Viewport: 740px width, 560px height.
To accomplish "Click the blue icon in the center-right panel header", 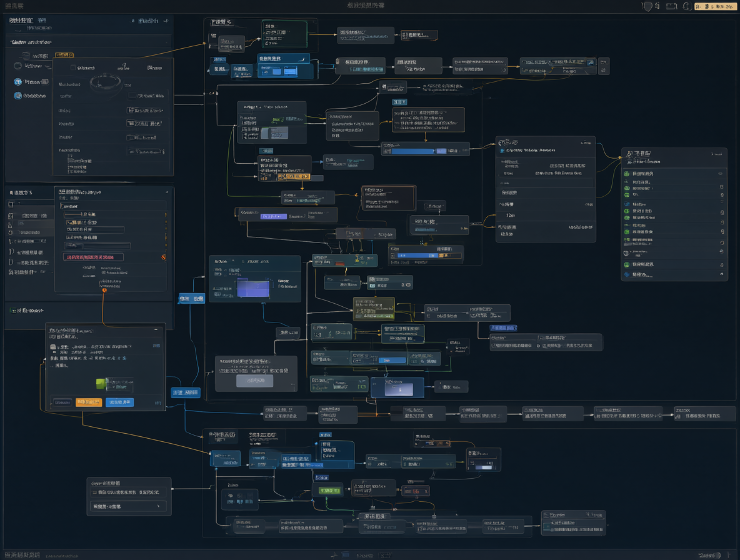I will 502,151.
